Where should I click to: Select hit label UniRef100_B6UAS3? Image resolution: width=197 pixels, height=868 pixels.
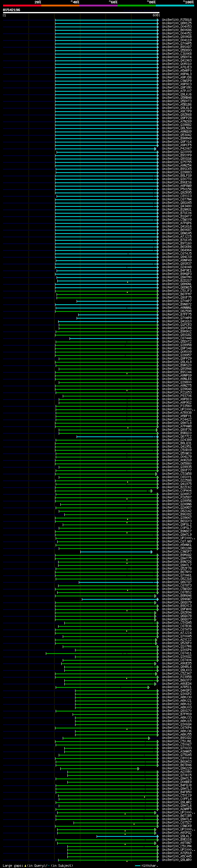176,761
